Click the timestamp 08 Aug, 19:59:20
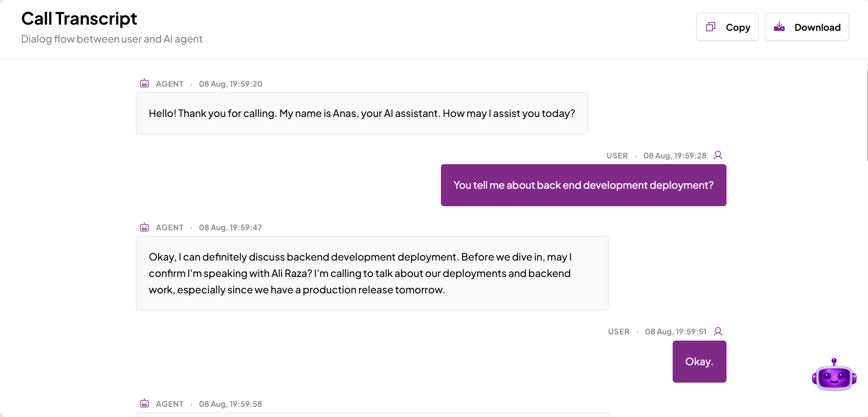The height and width of the screenshot is (417, 868). pyautogui.click(x=231, y=84)
